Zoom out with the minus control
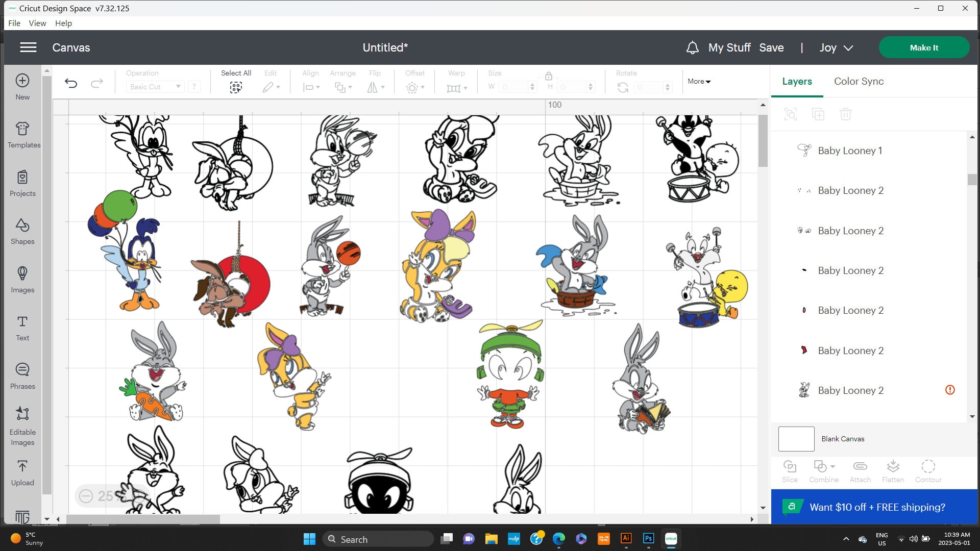Image resolution: width=980 pixels, height=551 pixels. point(87,495)
